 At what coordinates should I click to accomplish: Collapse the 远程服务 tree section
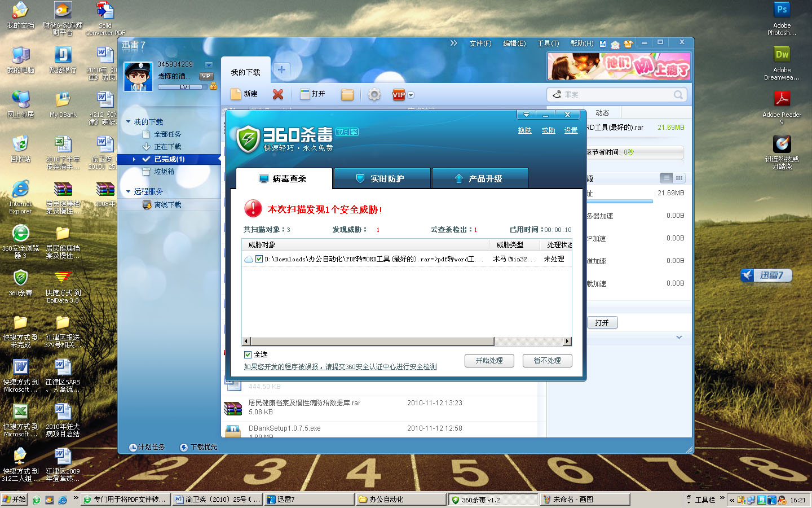129,191
